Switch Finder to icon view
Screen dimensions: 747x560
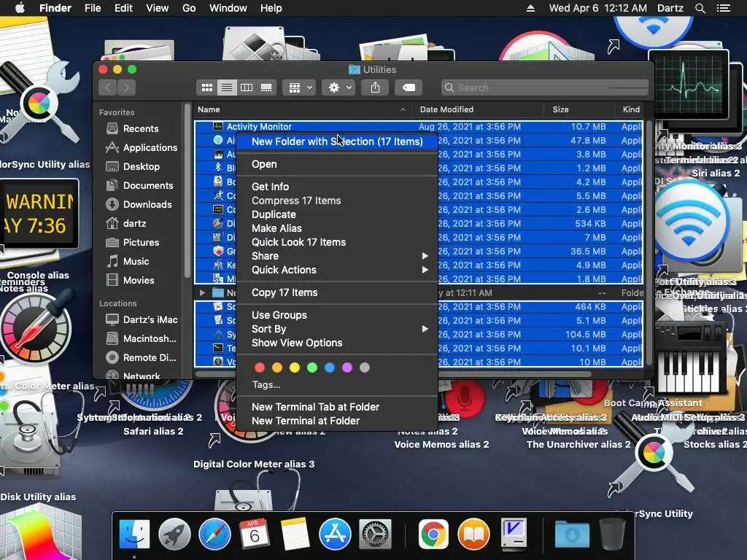tap(206, 87)
